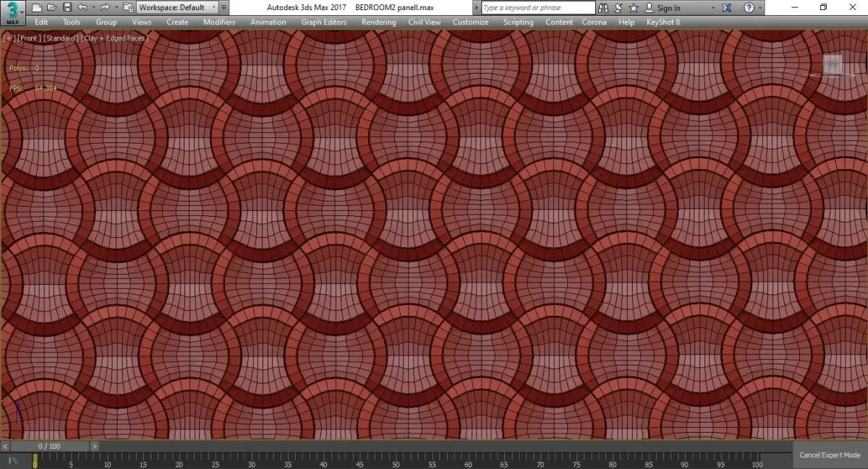Open the Customize menu

(471, 22)
